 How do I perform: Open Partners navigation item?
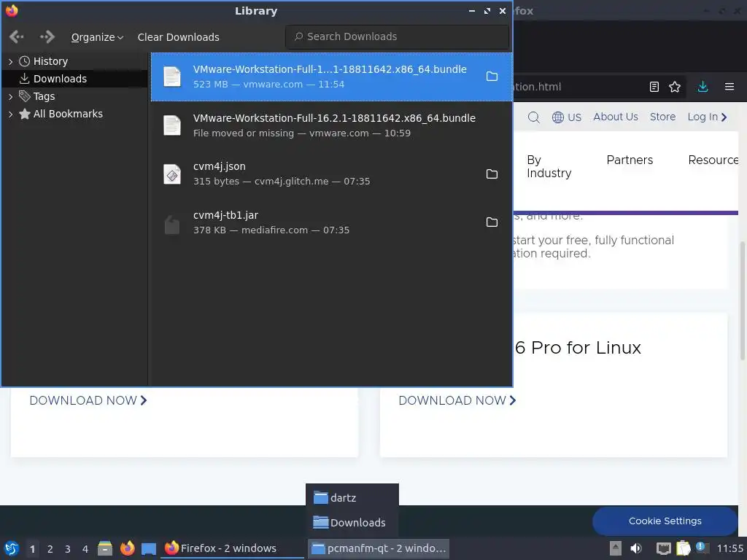(630, 160)
